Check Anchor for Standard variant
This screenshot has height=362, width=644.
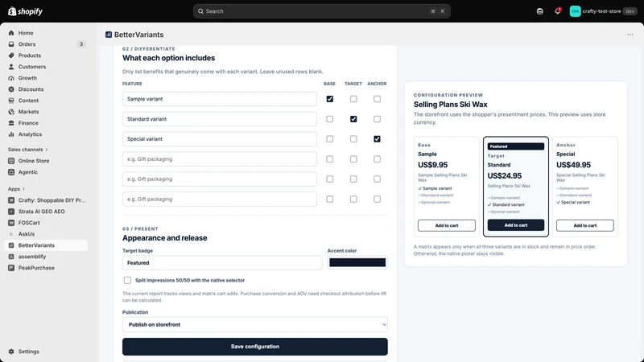[377, 119]
